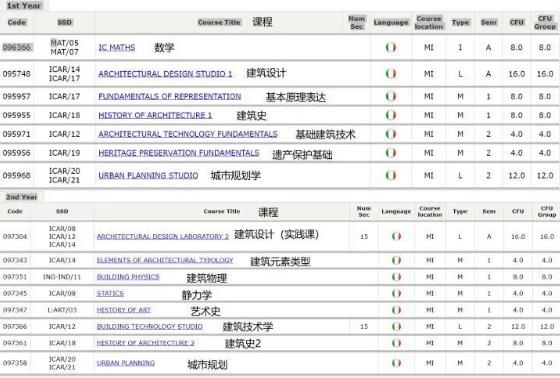Click course code 097351
The image size is (560, 378).
point(15,277)
